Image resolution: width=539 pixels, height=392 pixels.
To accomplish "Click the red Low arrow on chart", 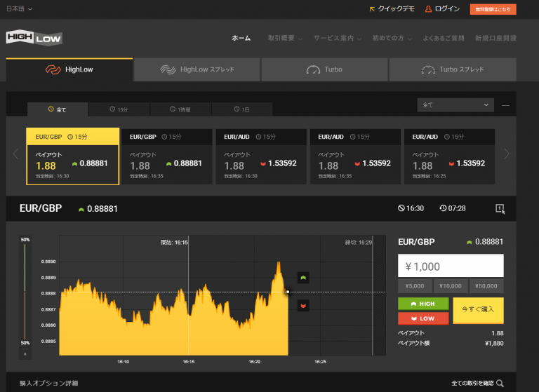I will coord(303,306).
